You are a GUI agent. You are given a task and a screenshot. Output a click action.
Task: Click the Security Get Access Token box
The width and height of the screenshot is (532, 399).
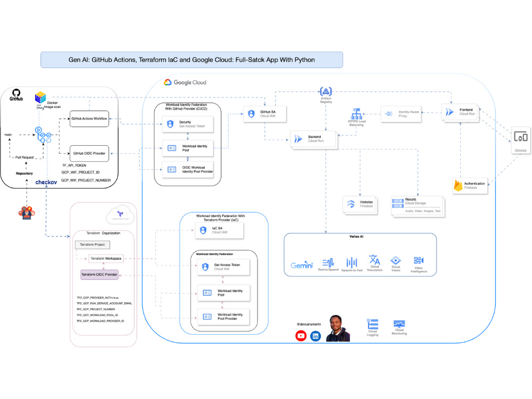click(x=188, y=124)
